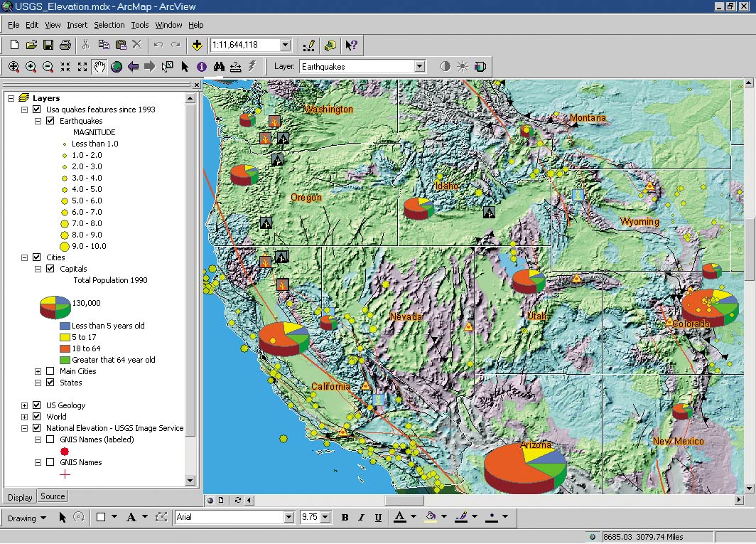Image resolution: width=756 pixels, height=544 pixels.
Task: Zoom to Full Extent with the globe icon
Action: click(x=116, y=66)
